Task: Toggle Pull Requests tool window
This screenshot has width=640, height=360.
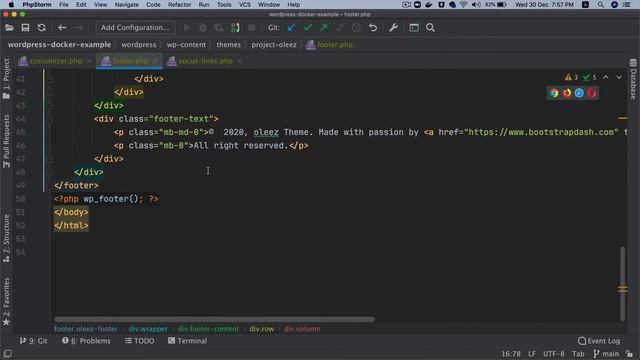Action: [6, 141]
